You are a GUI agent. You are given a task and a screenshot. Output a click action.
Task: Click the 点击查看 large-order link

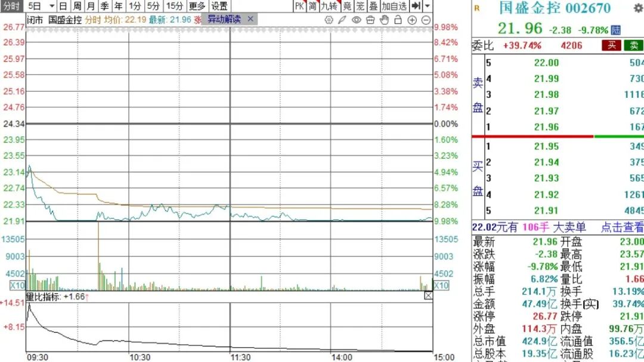point(622,227)
